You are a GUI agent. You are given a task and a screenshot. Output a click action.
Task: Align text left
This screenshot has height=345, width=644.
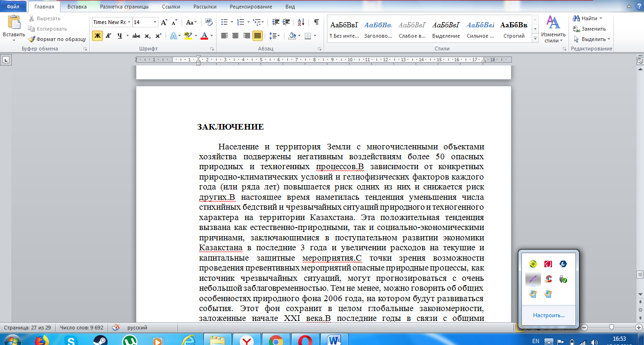click(x=225, y=36)
